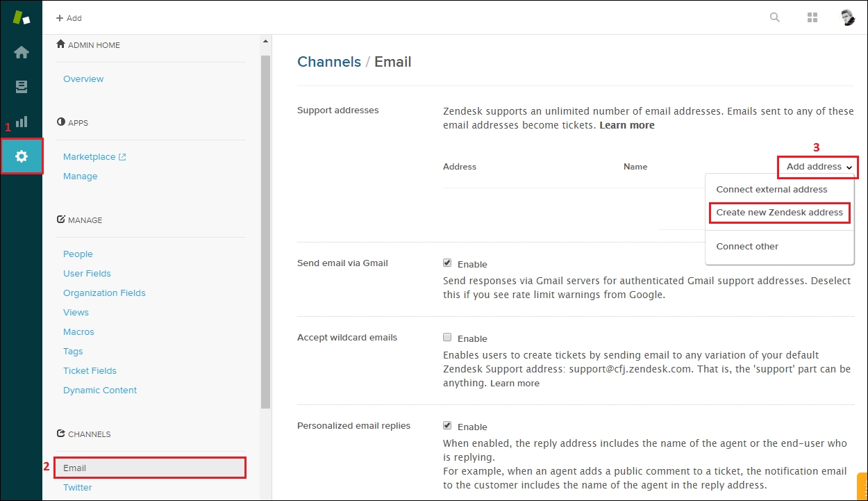
Task: Open the user profile avatar
Action: (x=848, y=17)
